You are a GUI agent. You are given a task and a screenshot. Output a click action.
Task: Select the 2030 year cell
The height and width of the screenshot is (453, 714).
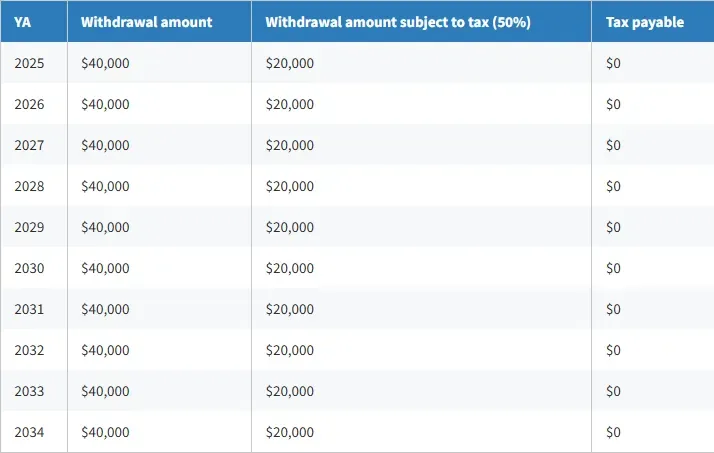pyautogui.click(x=29, y=268)
